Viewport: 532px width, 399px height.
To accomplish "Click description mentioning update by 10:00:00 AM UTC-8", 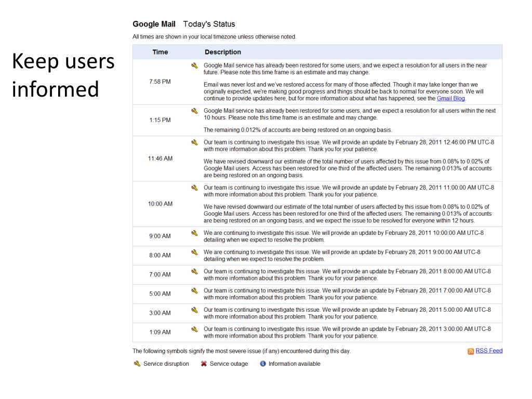I will [x=343, y=236].
